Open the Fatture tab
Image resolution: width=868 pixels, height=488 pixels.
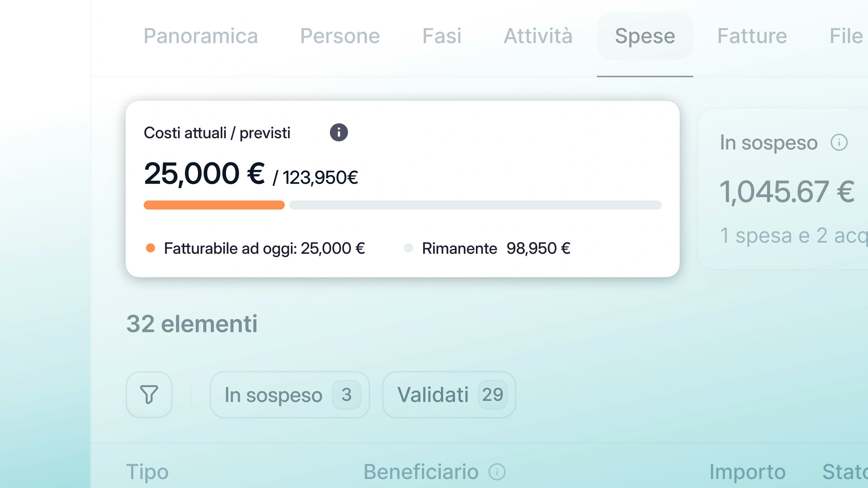pyautogui.click(x=752, y=36)
